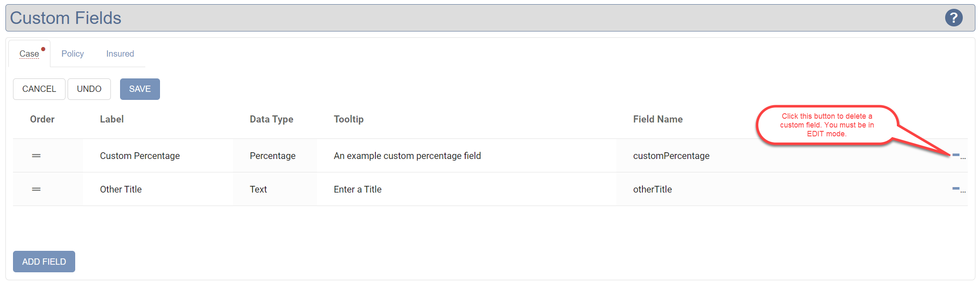Edit the 'Enter a Title' tooltip cell
The height and width of the screenshot is (284, 980).
coord(358,189)
